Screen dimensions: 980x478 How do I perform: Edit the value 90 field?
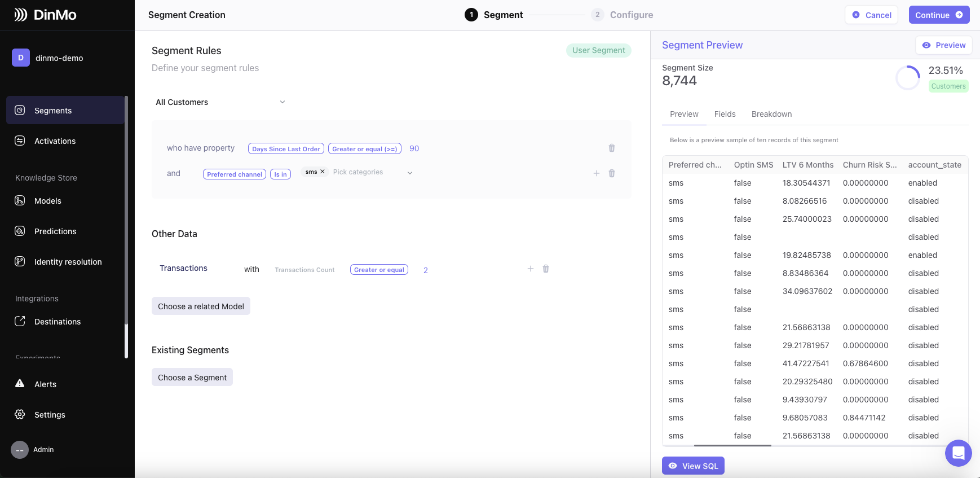point(414,148)
